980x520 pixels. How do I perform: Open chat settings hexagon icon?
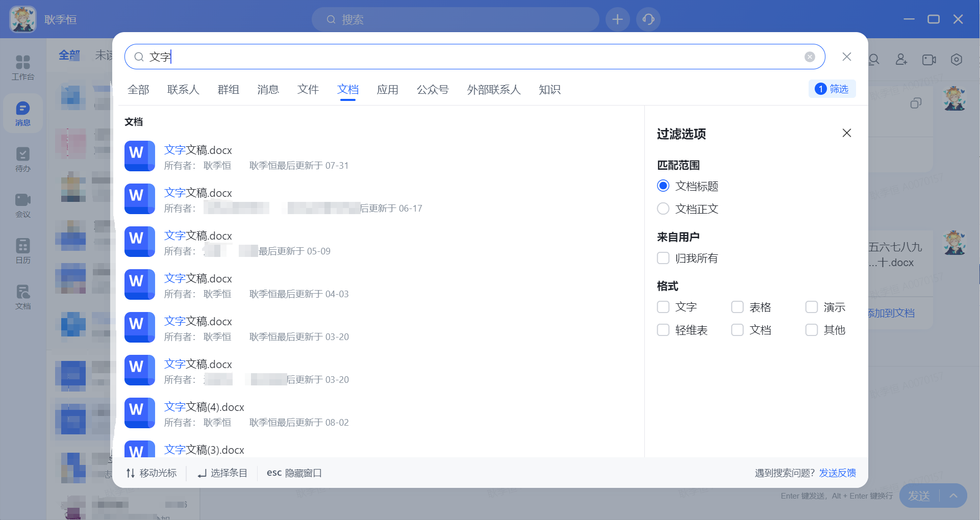957,60
